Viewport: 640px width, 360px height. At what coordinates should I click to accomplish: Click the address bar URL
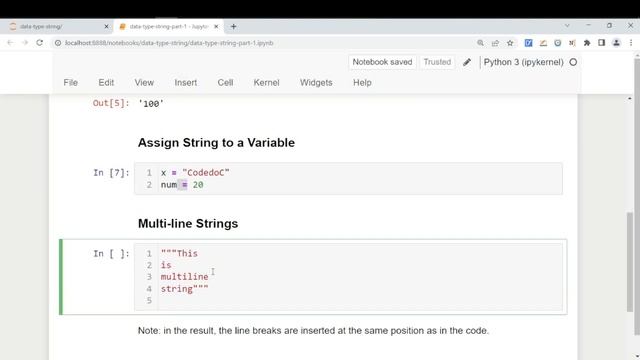[169, 43]
